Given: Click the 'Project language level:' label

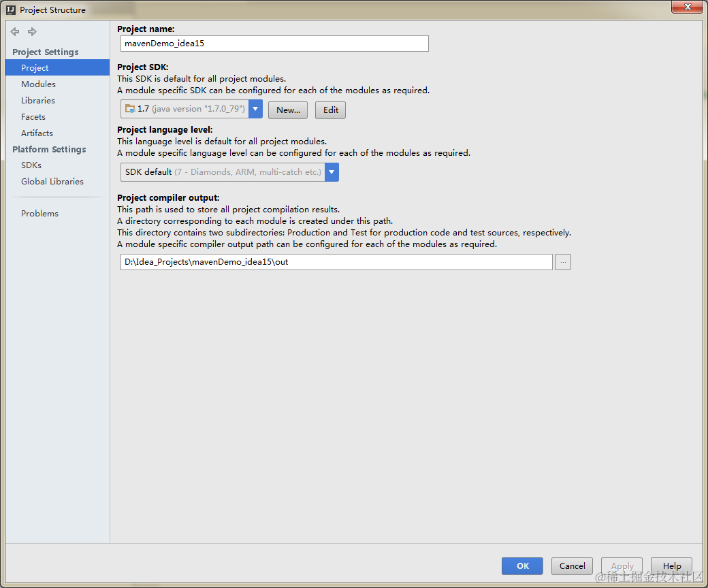Looking at the screenshot, I should 165,129.
